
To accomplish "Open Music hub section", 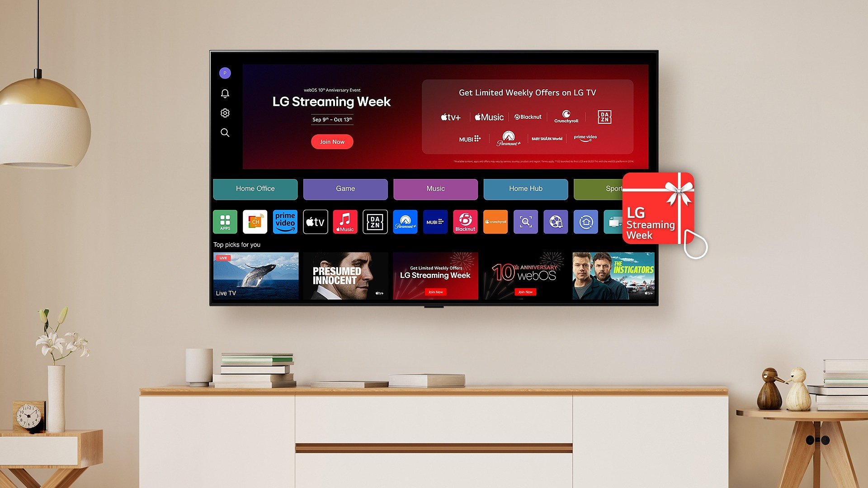I will [435, 188].
